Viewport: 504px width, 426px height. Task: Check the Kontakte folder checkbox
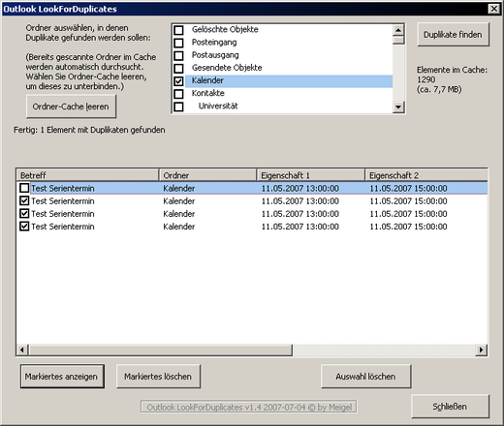pos(178,94)
